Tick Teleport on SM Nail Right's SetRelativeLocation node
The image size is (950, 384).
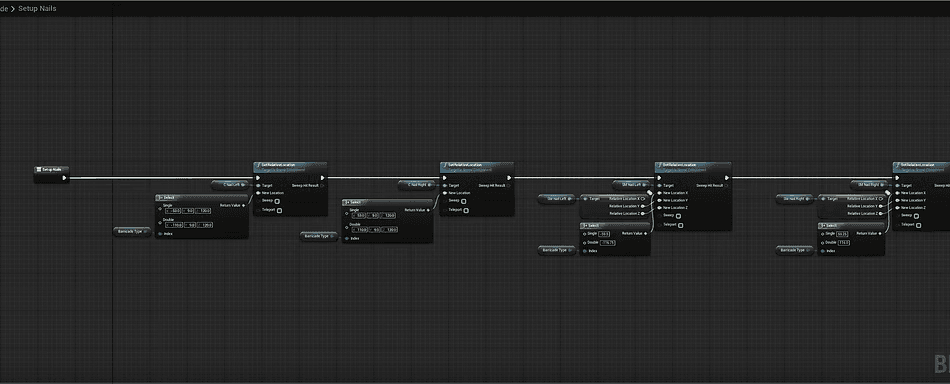click(918, 225)
